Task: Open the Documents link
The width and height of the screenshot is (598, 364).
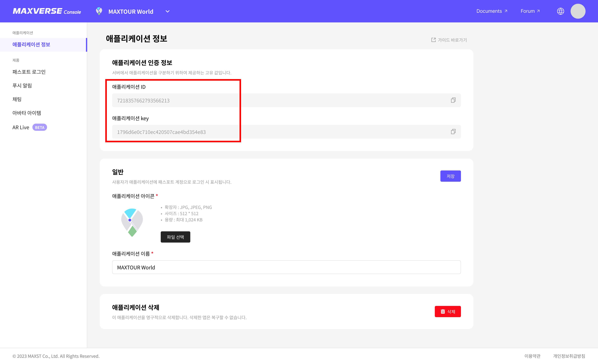Action: (492, 11)
